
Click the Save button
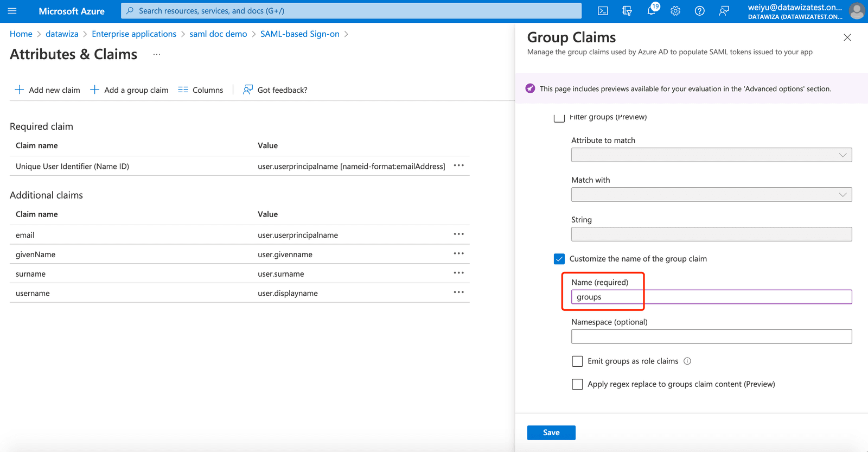pos(551,432)
